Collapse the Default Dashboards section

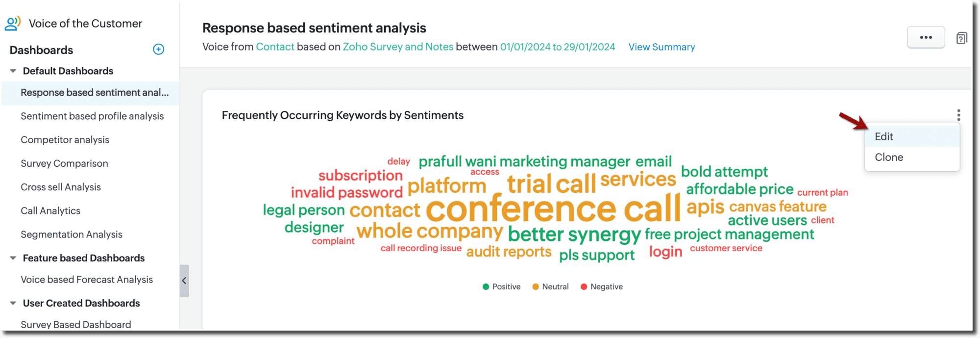13,71
